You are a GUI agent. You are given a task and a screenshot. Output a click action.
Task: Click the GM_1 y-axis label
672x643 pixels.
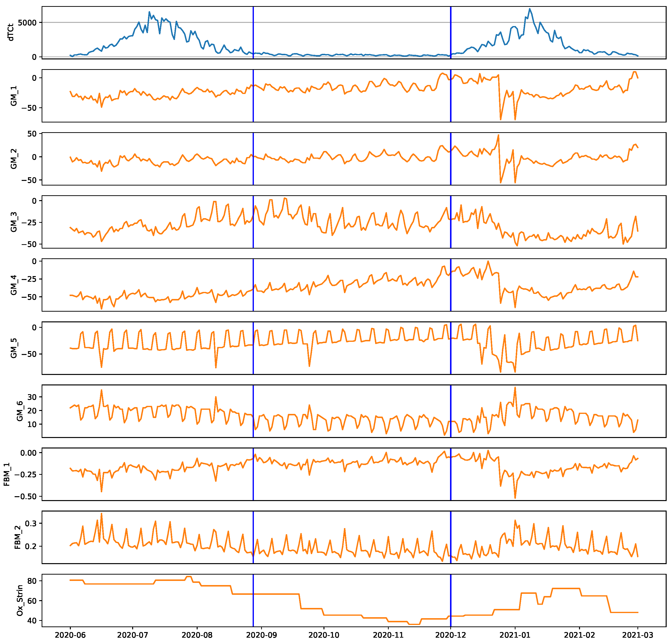coord(14,96)
